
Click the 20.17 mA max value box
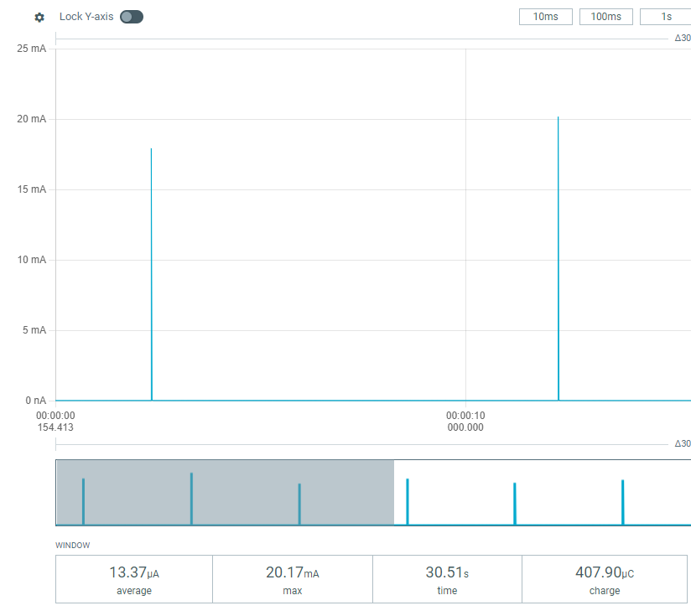click(292, 579)
